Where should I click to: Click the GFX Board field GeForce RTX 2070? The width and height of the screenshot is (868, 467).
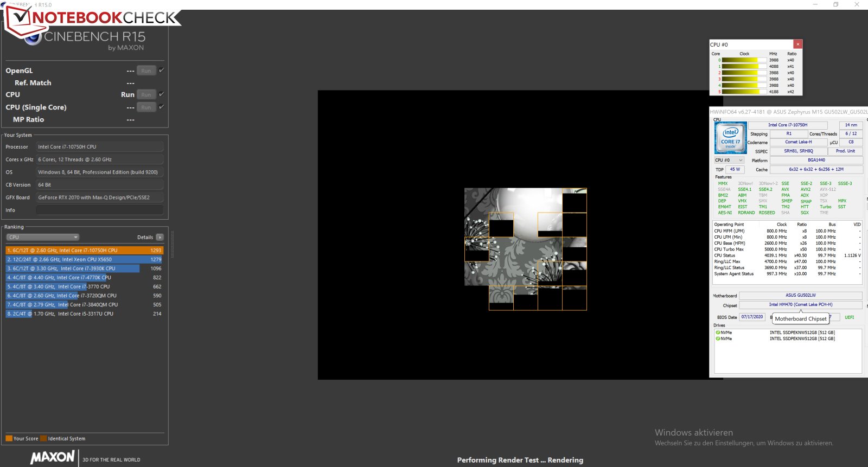click(x=100, y=197)
